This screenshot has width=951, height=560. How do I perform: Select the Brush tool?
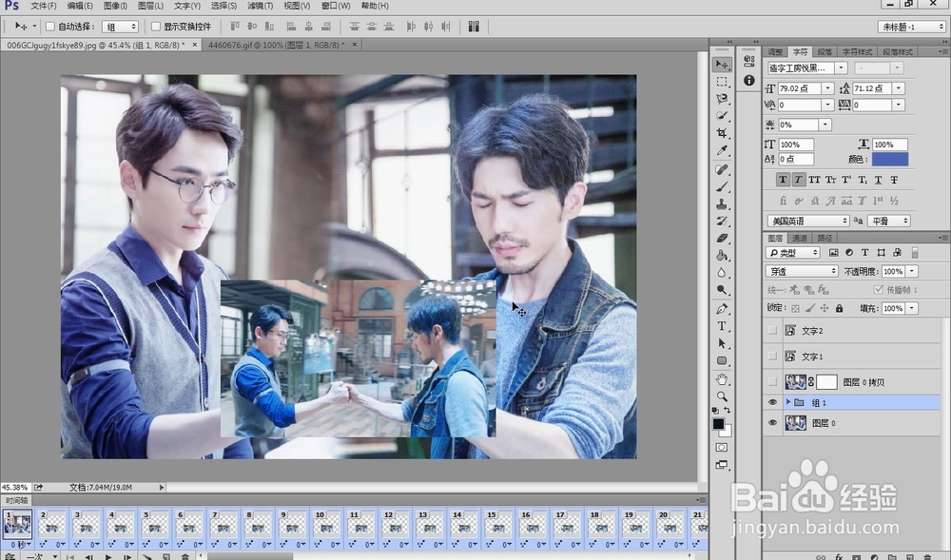tap(722, 186)
